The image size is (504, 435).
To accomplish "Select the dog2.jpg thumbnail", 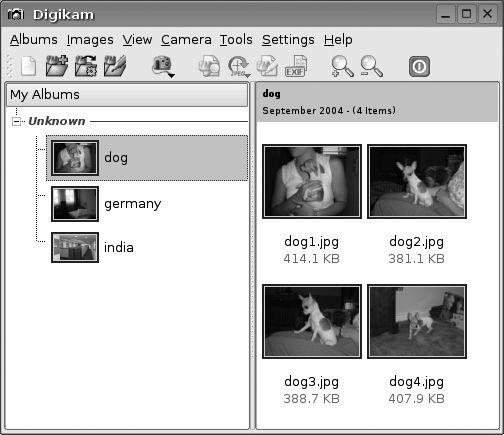I will tap(417, 182).
